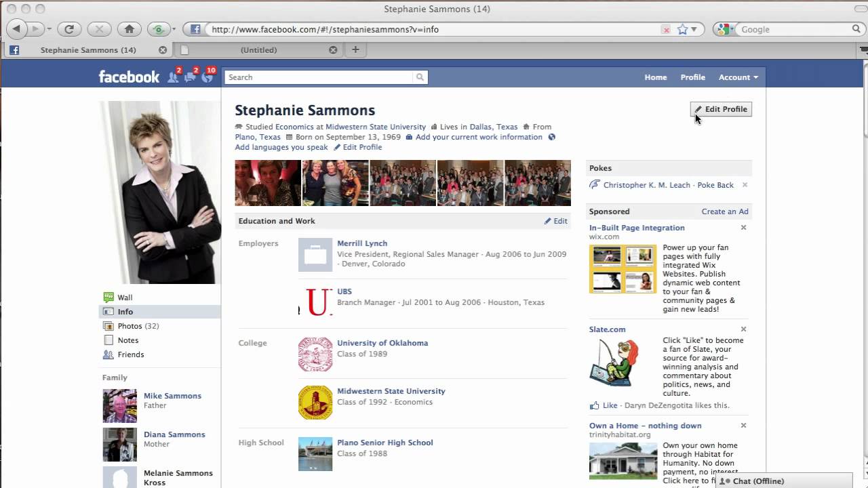Click Own a Home – nothing down ad
Image resolution: width=868 pixels, height=488 pixels.
click(645, 426)
